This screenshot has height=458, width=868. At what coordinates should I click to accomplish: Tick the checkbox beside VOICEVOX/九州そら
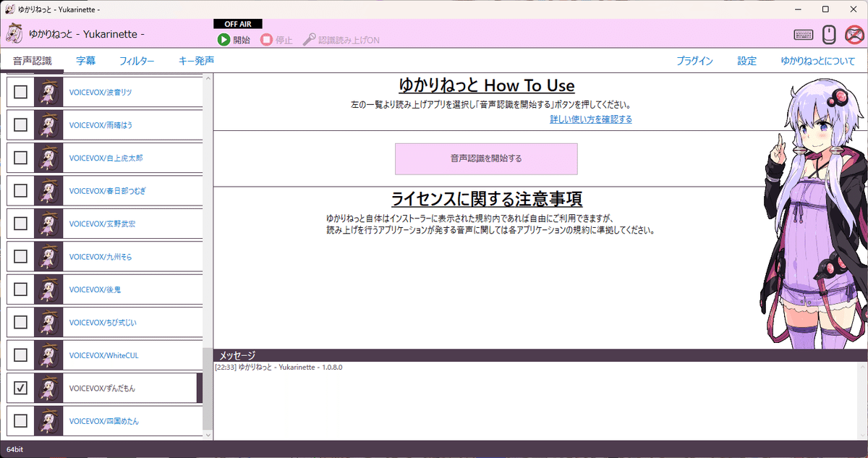[x=21, y=256]
